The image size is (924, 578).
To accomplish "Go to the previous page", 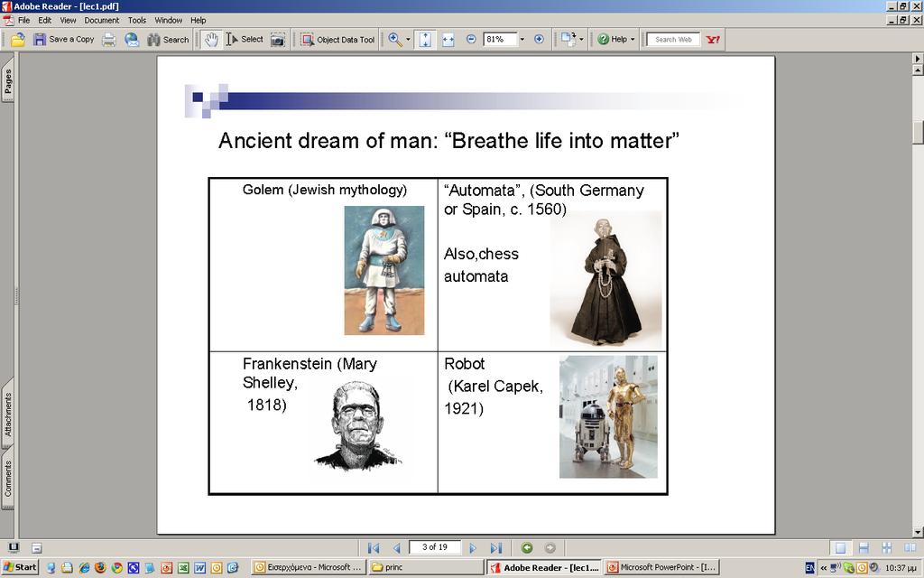I will [x=397, y=548].
